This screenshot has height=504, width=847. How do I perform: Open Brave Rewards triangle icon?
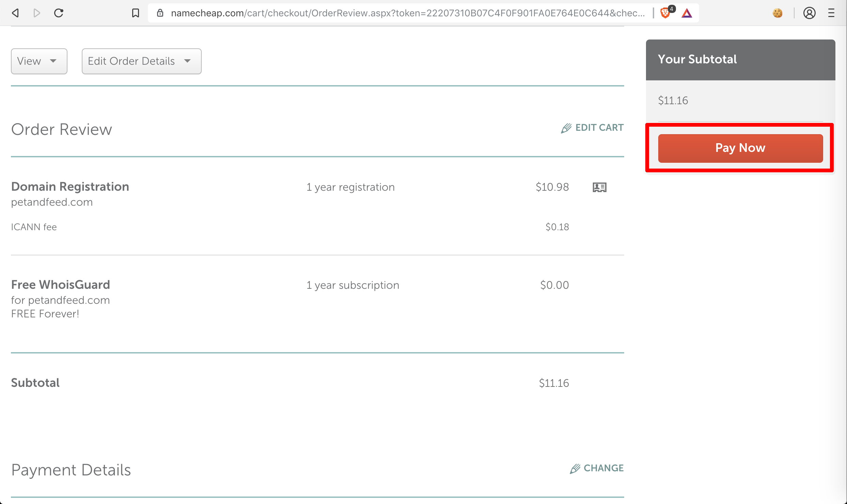pos(687,13)
